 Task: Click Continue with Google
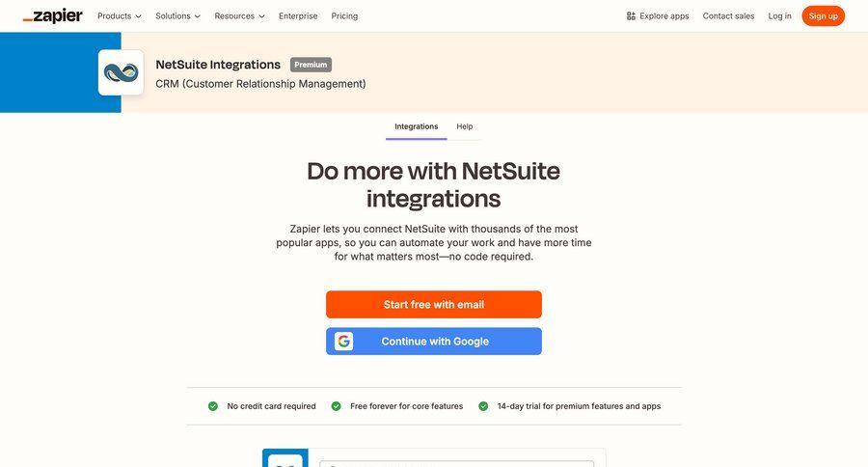click(434, 342)
